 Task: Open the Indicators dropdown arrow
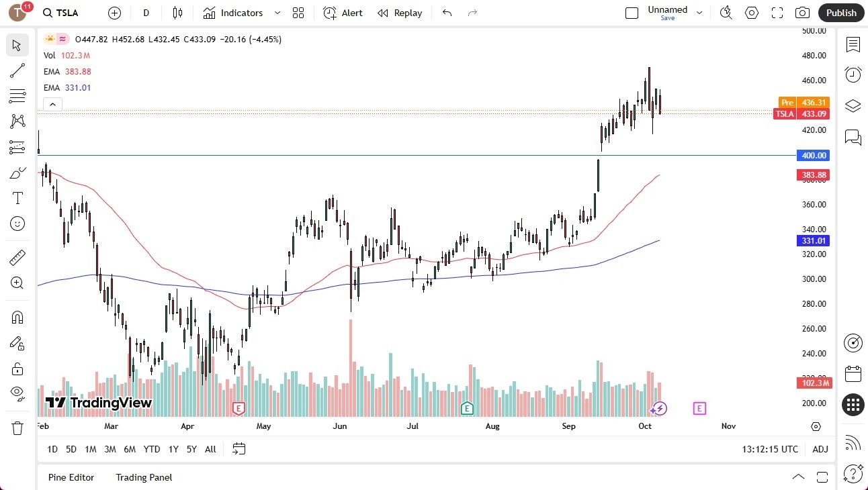276,13
